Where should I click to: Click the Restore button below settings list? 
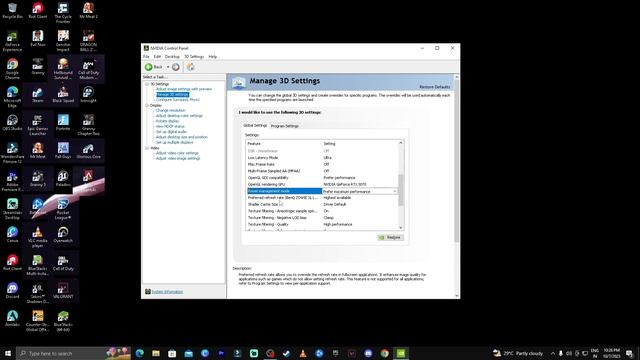(x=391, y=238)
